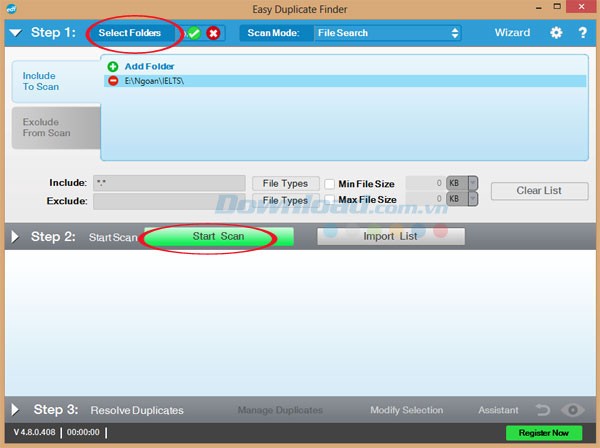
Task: Collapse Step 1 using its triangle arrow
Action: point(14,33)
